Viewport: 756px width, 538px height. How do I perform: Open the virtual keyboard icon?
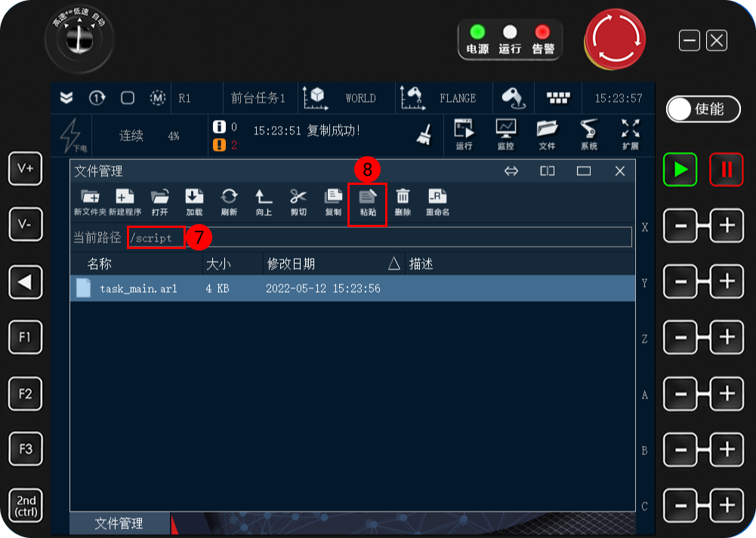(x=557, y=97)
